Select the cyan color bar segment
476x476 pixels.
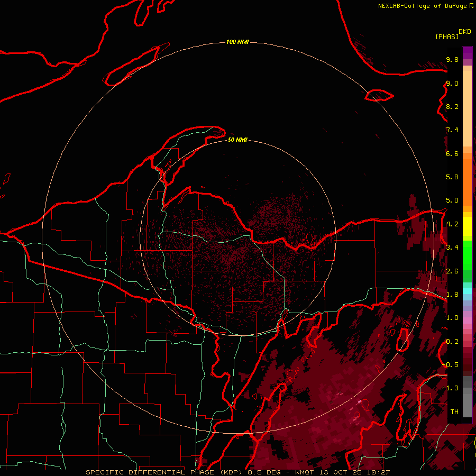pos(467,291)
